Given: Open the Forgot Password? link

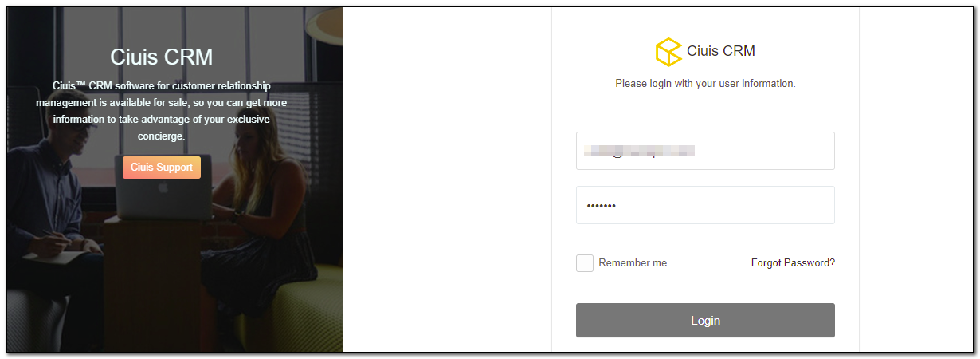Looking at the screenshot, I should point(793,263).
